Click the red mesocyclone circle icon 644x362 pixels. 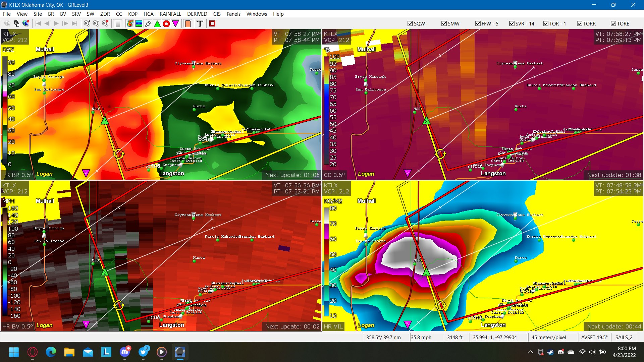[166, 23]
